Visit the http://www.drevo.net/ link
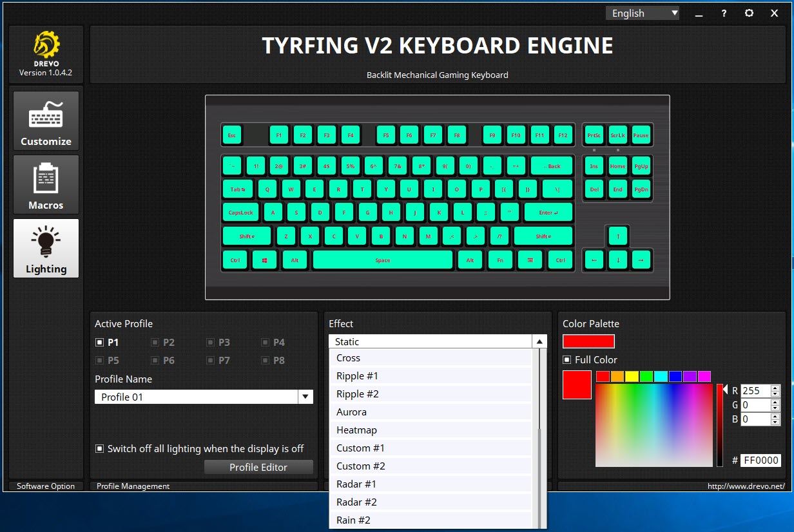Viewport: 794px width, 532px height. click(746, 486)
